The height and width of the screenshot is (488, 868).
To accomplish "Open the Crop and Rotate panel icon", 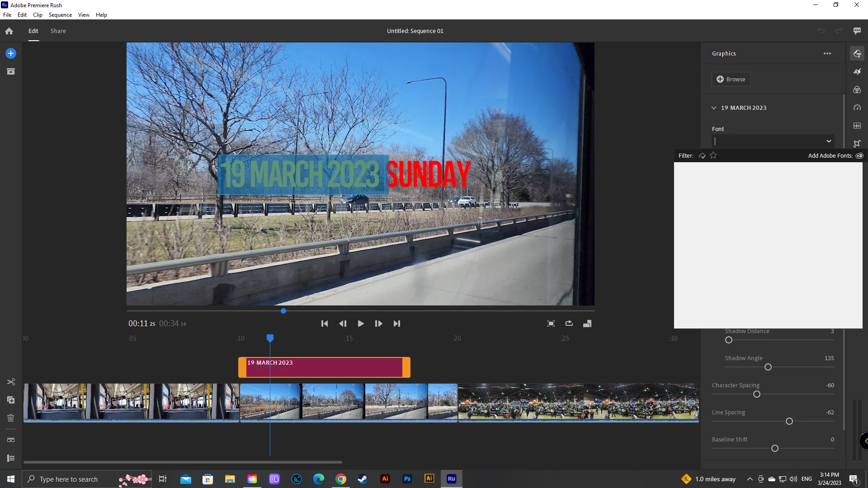I will 857,144.
